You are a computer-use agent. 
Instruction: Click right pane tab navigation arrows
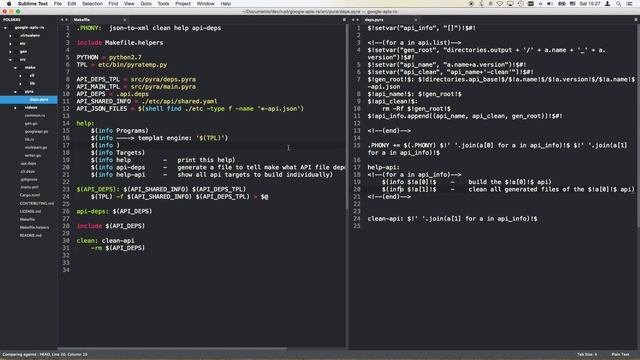[x=355, y=20]
